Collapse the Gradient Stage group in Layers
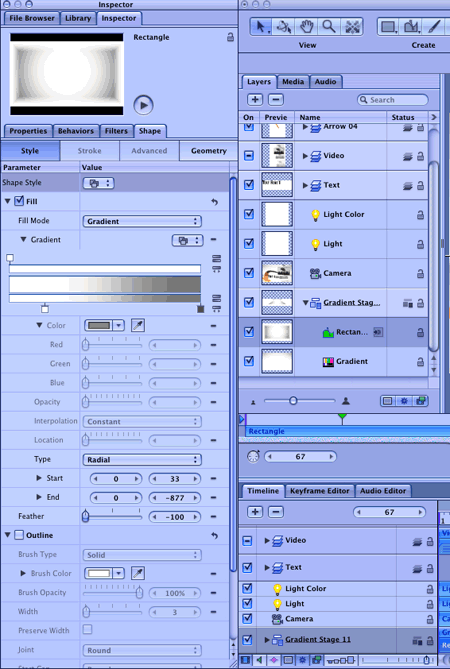The image size is (450, 669). (x=305, y=303)
